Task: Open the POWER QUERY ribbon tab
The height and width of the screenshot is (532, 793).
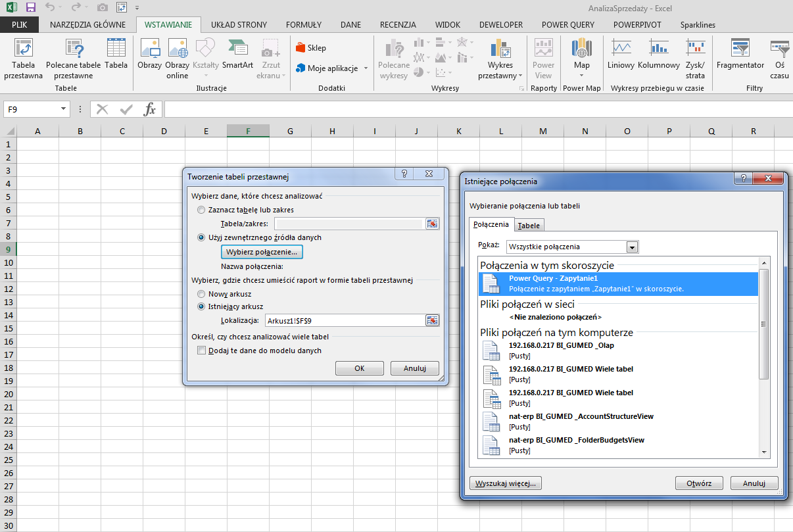Action: tap(568, 25)
